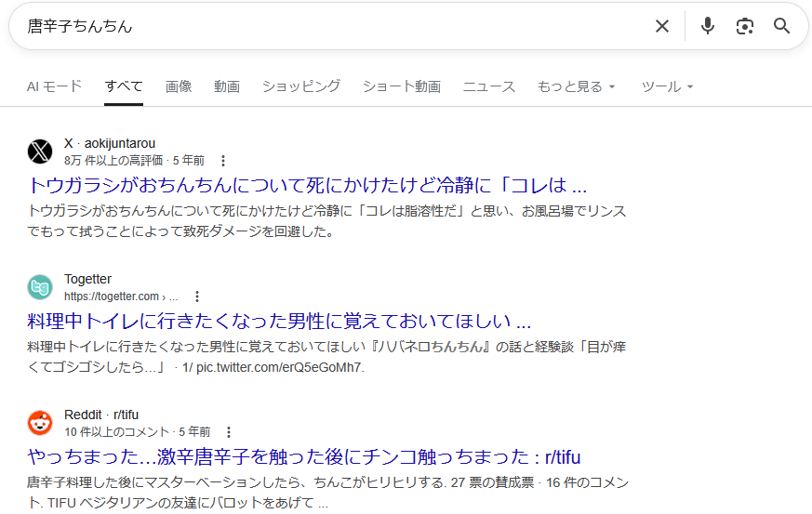Image resolution: width=812 pixels, height=514 pixels.
Task: Switch to the 動画 tab
Action: (x=227, y=86)
